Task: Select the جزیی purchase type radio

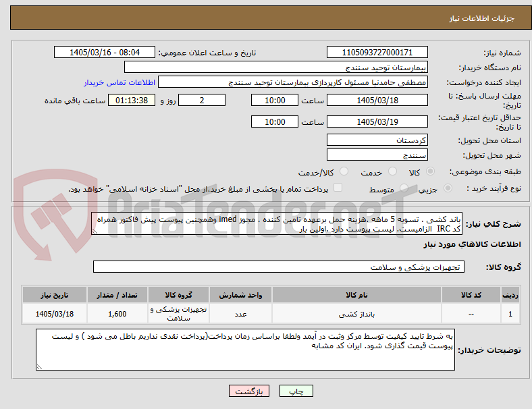Action: click(x=448, y=188)
